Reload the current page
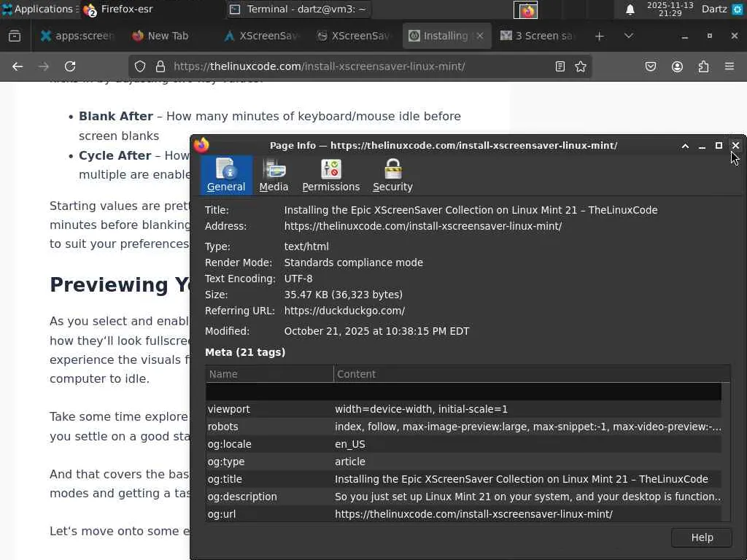747x560 pixels. [x=70, y=66]
